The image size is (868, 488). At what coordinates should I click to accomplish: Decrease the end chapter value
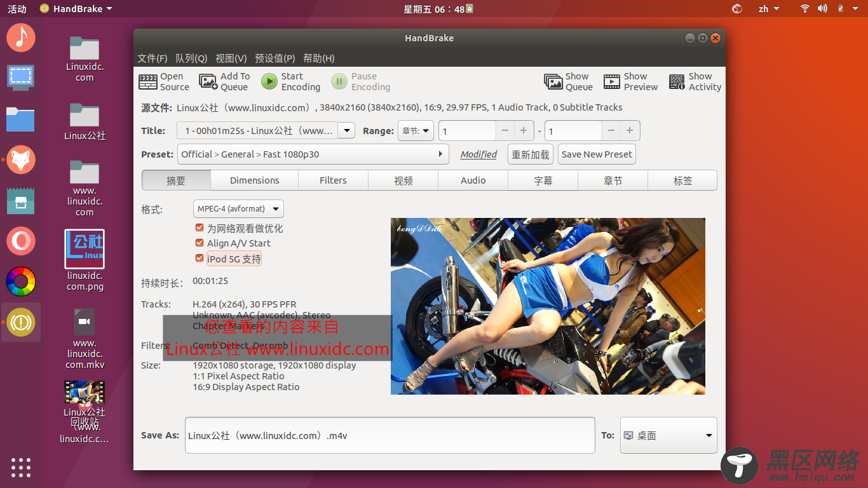(611, 131)
